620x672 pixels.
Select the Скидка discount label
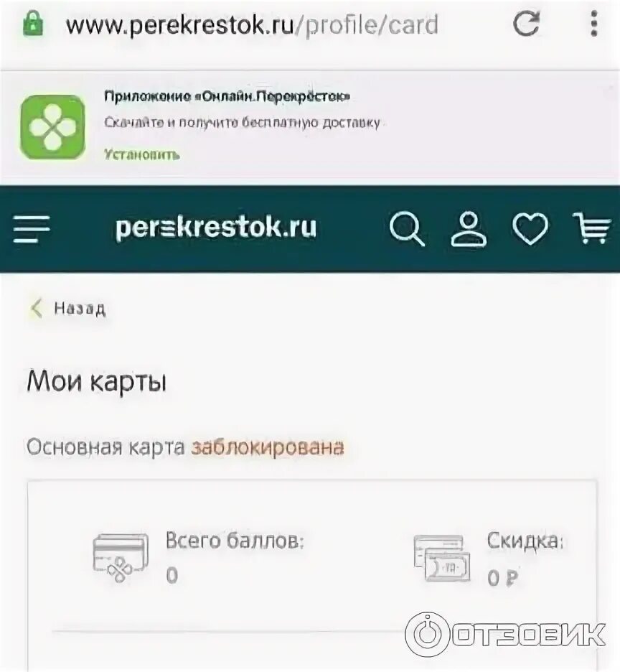(x=525, y=541)
